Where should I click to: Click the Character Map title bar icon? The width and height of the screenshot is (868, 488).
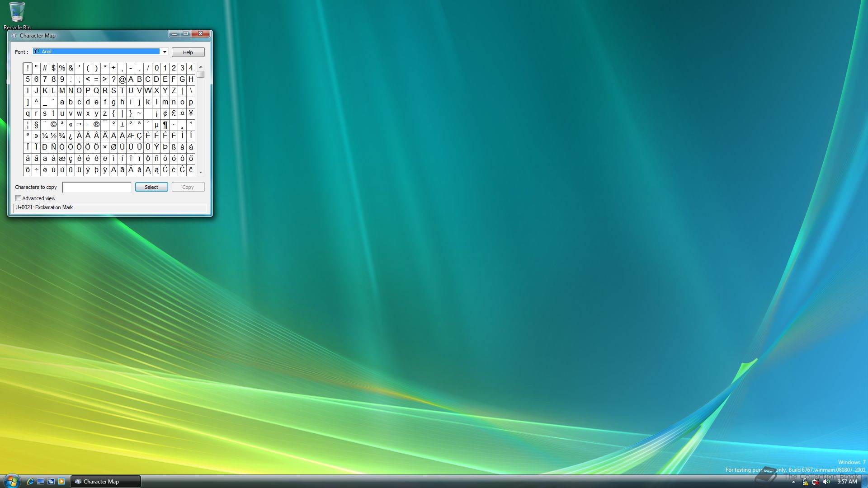pyautogui.click(x=14, y=36)
